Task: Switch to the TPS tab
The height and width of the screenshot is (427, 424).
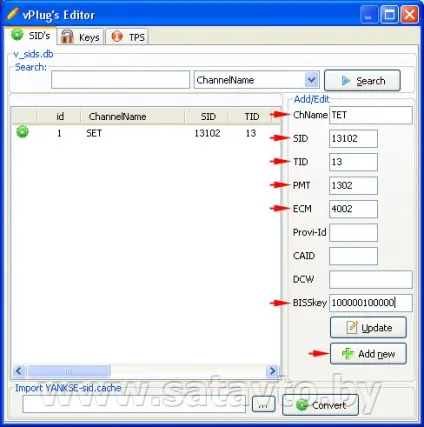Action: (x=127, y=36)
